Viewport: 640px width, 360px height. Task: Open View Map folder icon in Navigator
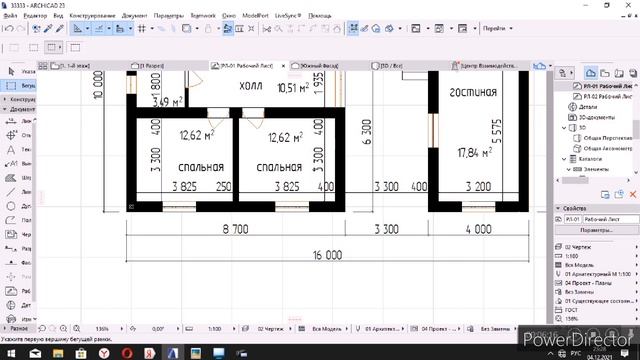(x=605, y=73)
